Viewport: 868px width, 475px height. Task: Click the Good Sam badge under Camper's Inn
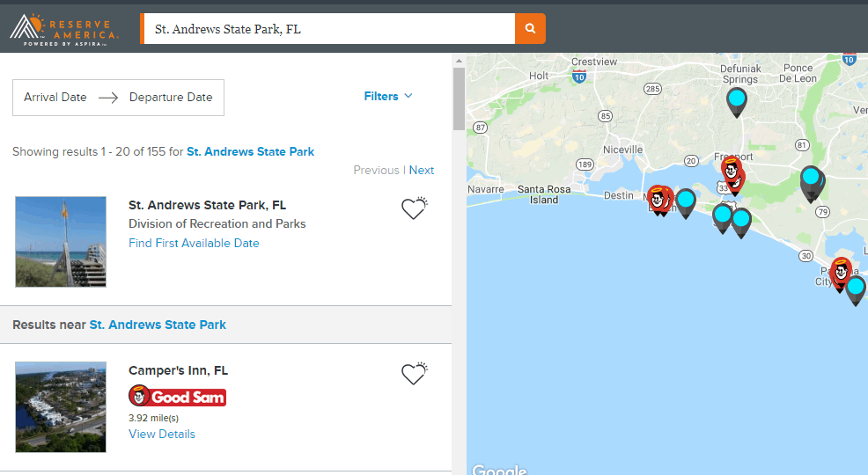(x=177, y=396)
